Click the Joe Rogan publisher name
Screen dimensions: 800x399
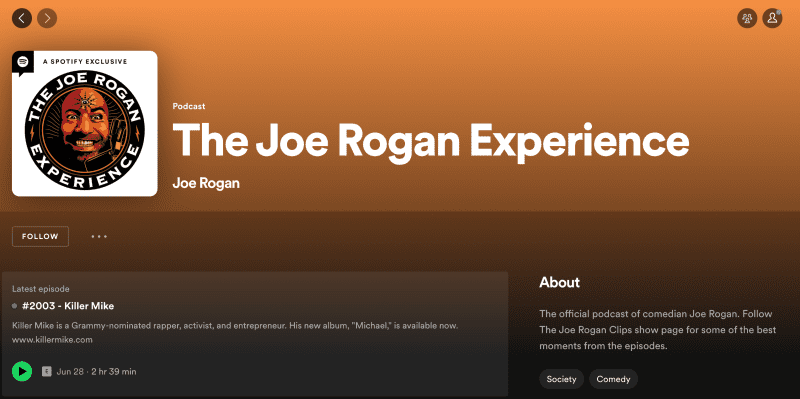tap(206, 183)
